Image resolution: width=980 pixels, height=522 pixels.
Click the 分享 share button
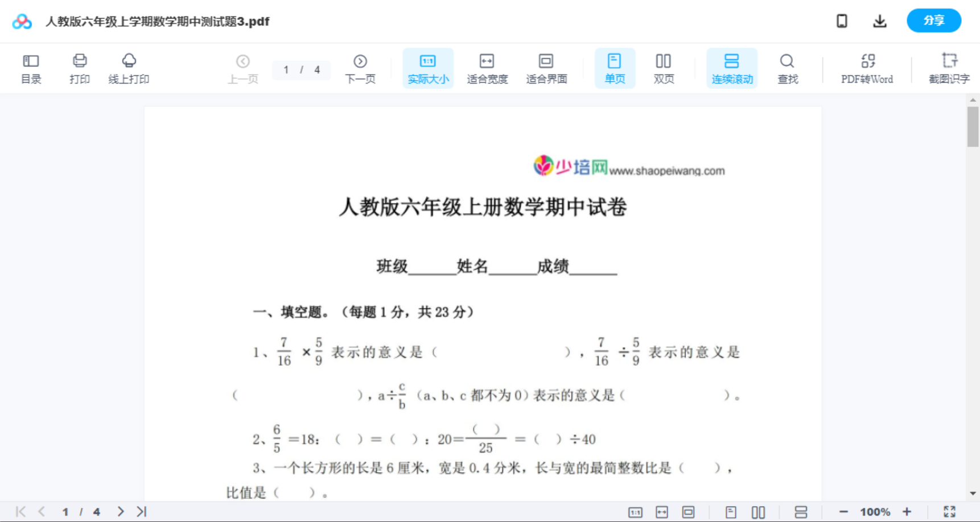click(933, 20)
